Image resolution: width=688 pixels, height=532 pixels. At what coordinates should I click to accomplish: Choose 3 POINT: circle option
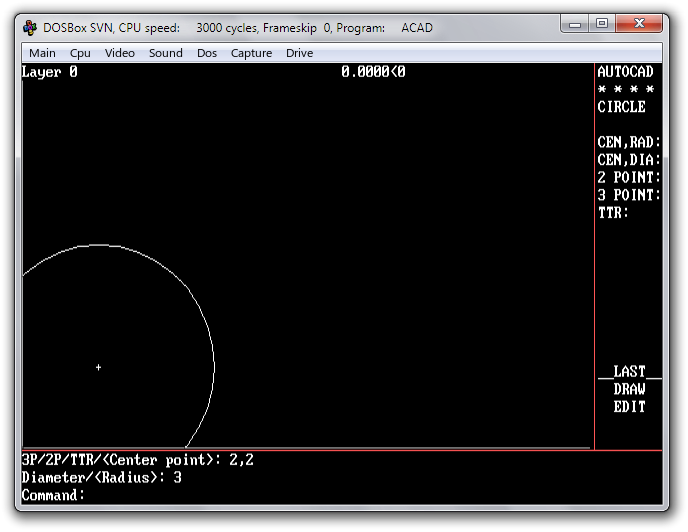[x=629, y=195]
